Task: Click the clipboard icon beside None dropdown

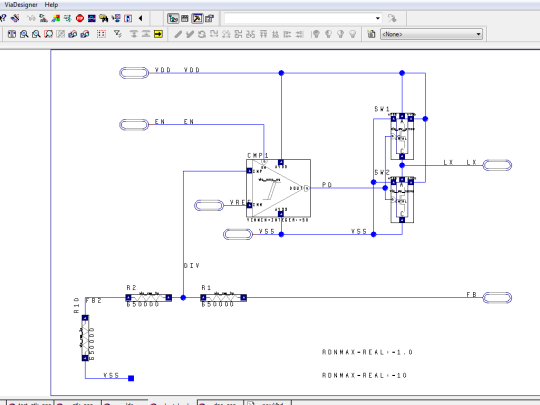Action: 371,34
